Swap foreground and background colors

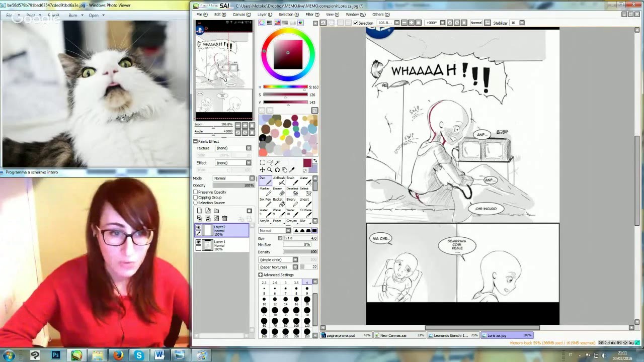click(x=315, y=160)
